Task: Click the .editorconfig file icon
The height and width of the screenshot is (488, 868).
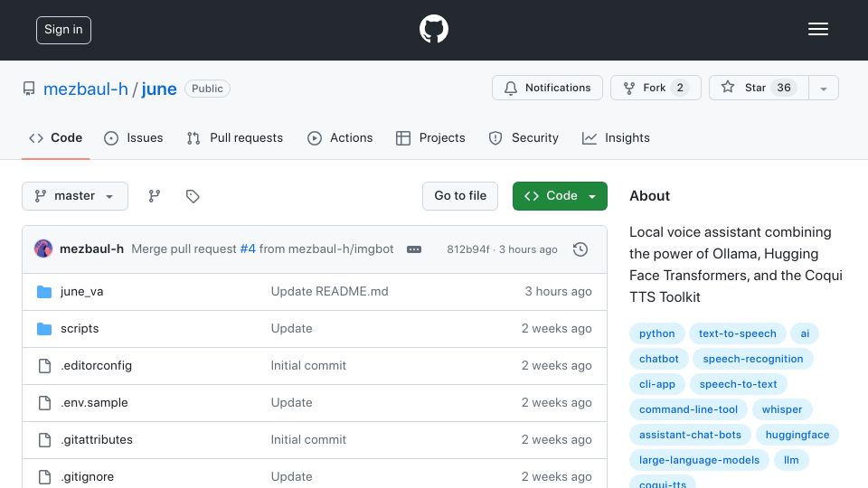Action: pos(44,366)
